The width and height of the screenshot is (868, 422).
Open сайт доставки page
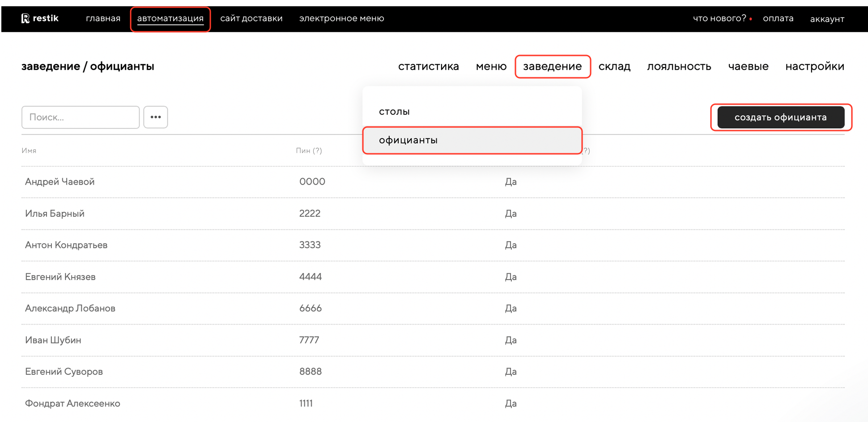[x=251, y=18]
